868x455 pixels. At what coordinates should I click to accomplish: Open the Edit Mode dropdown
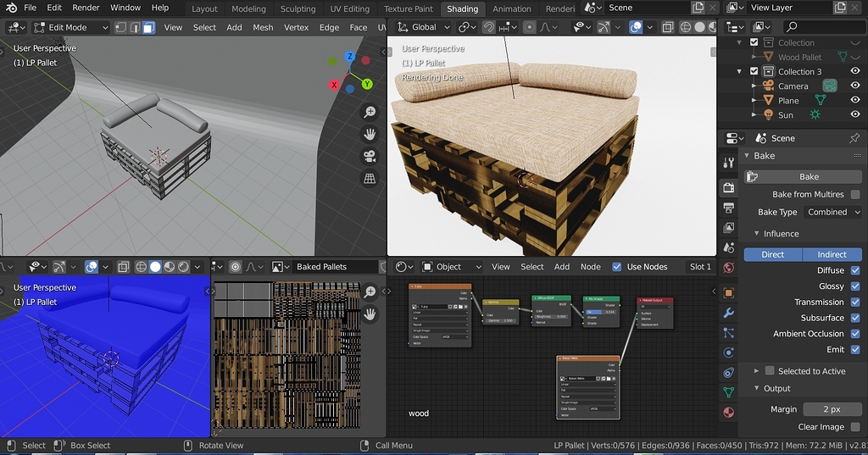[70, 27]
